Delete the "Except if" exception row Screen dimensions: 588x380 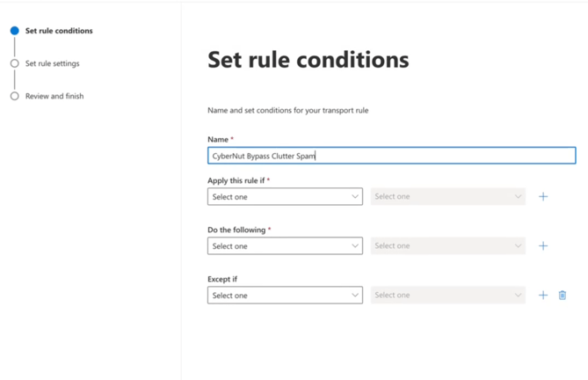(563, 296)
